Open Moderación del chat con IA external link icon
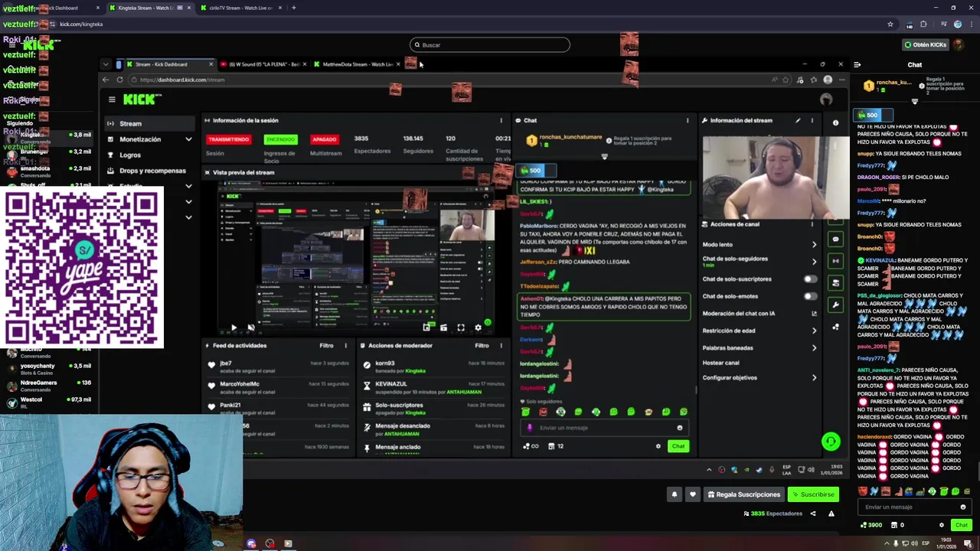Viewport: 980px width, 551px height. (x=814, y=314)
